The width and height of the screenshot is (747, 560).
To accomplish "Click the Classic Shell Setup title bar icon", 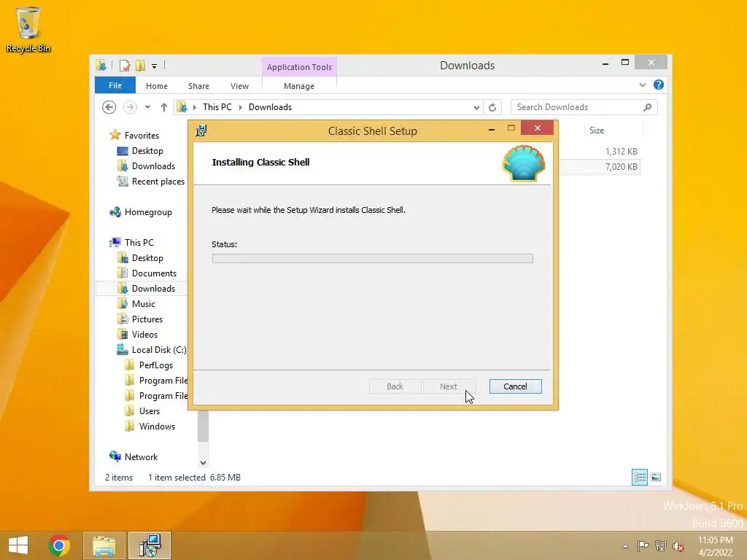I will point(201,131).
